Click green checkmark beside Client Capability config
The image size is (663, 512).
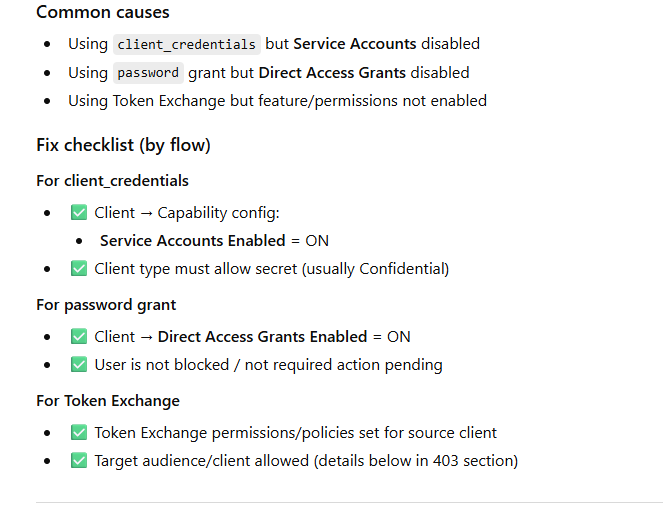(79, 213)
